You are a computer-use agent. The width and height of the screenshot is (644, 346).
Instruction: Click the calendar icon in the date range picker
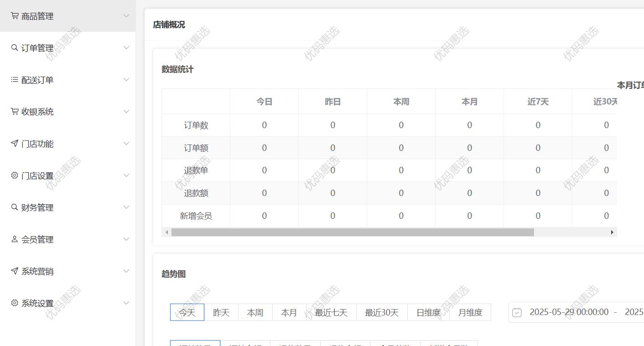click(x=517, y=312)
